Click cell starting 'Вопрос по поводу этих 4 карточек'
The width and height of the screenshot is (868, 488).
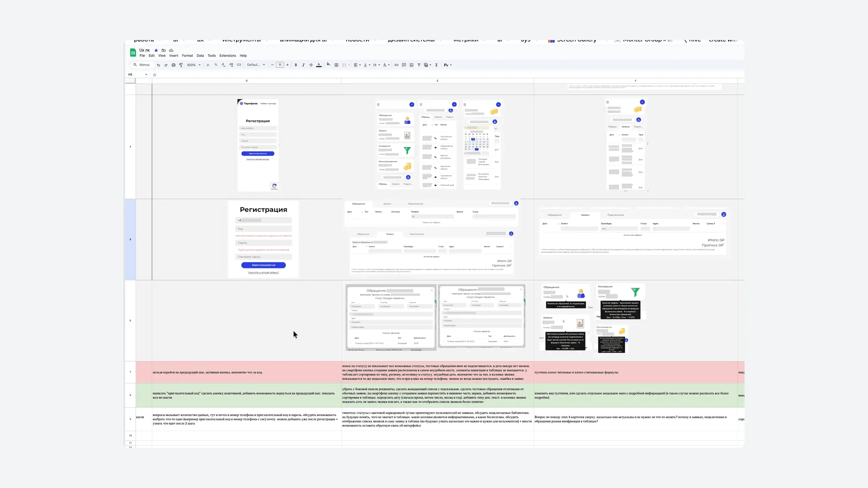[635, 419]
